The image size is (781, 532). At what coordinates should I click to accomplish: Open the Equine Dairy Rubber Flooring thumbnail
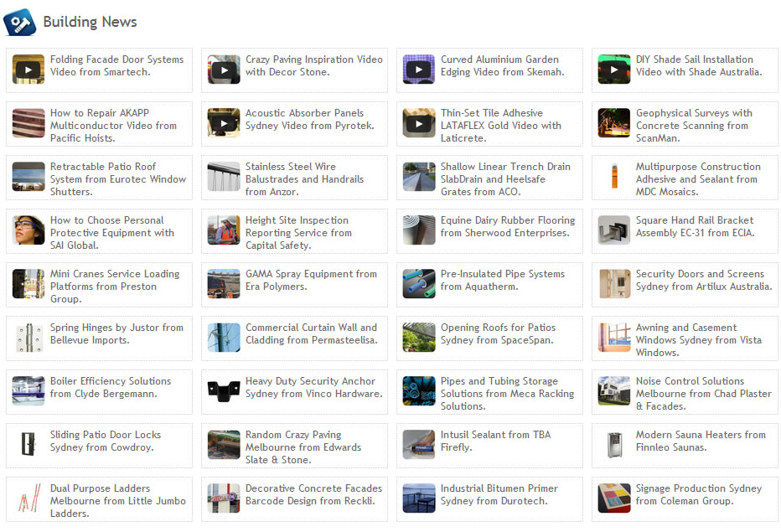pos(419,230)
